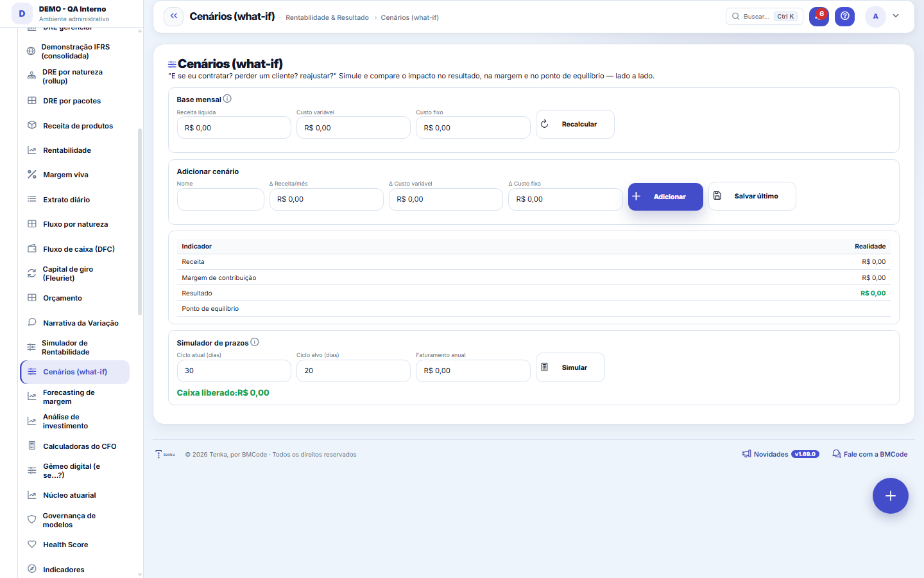Open the Novidades megaphone link

click(780, 454)
